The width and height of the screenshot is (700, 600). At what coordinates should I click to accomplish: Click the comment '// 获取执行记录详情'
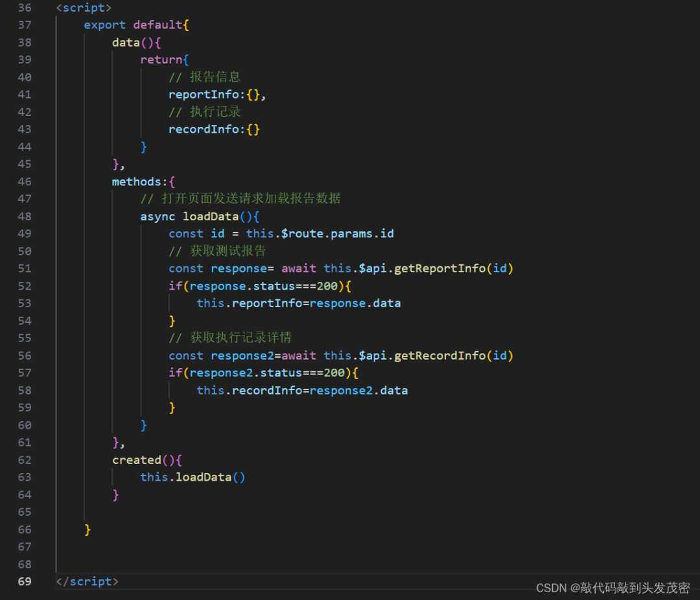tap(230, 338)
